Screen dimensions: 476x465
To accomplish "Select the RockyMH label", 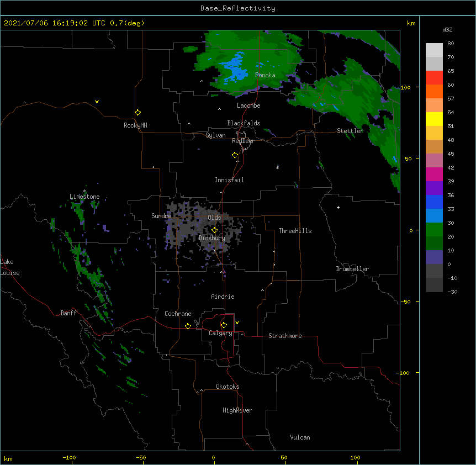I will [x=135, y=125].
